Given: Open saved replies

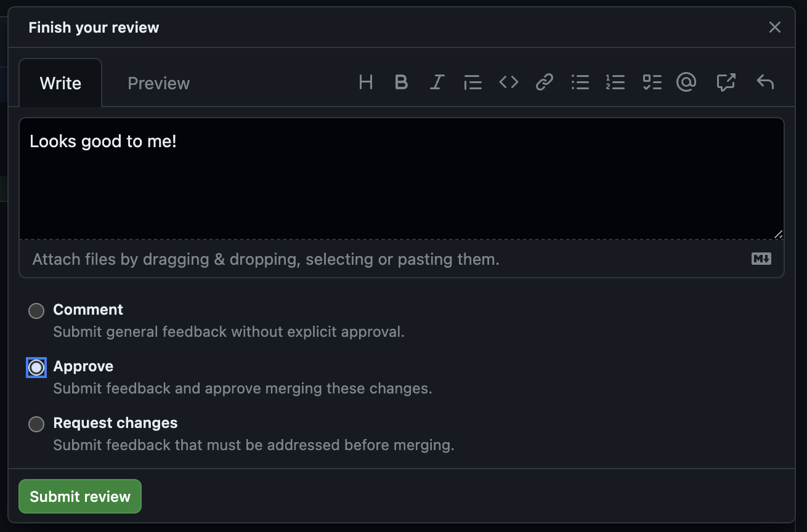Looking at the screenshot, I should coord(765,82).
